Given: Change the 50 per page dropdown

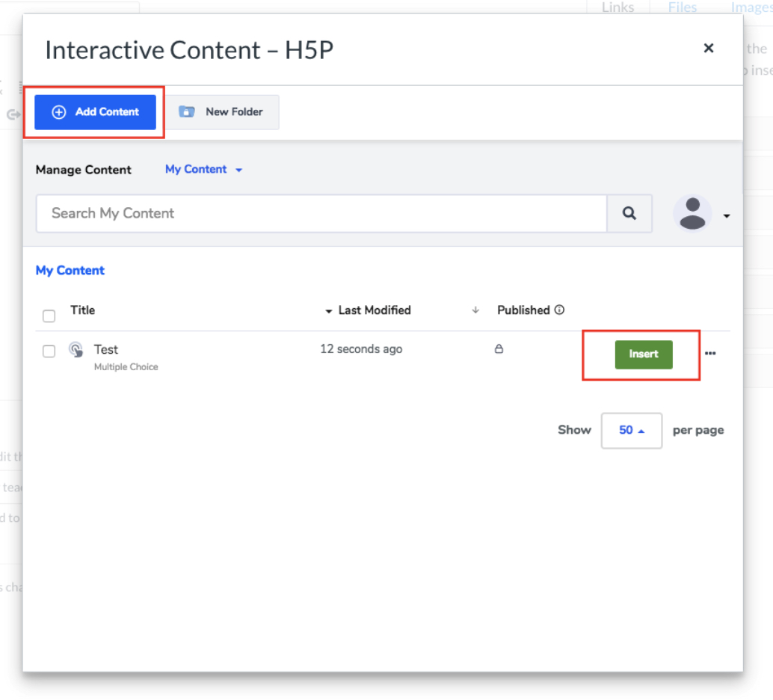Looking at the screenshot, I should coord(631,430).
